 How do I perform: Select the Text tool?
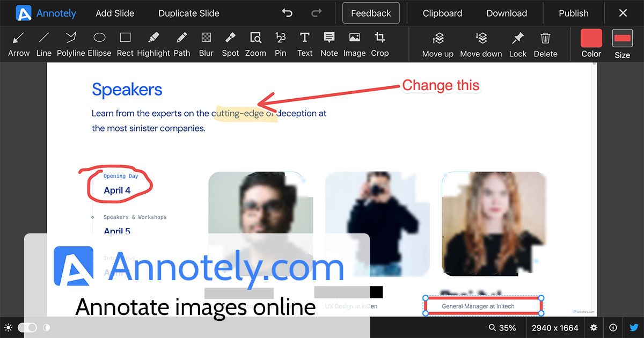[x=304, y=43]
